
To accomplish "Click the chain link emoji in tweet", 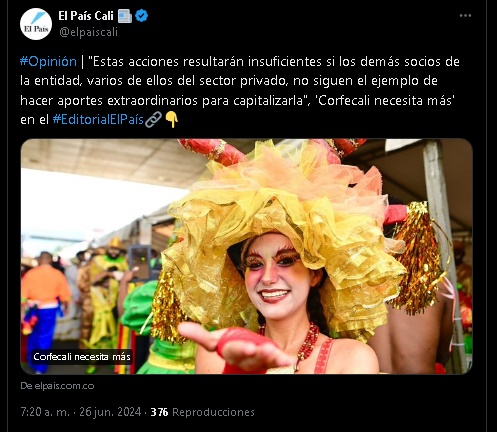I will (153, 119).
